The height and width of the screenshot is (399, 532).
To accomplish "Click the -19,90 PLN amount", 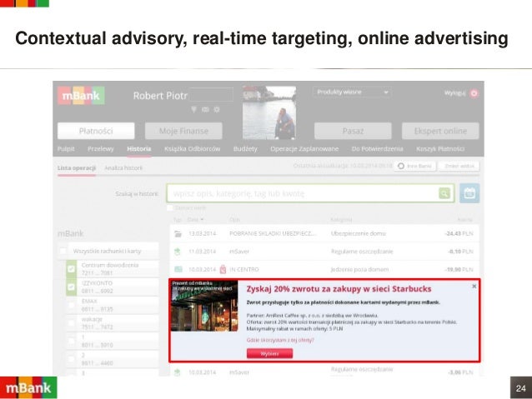I will [x=459, y=270].
